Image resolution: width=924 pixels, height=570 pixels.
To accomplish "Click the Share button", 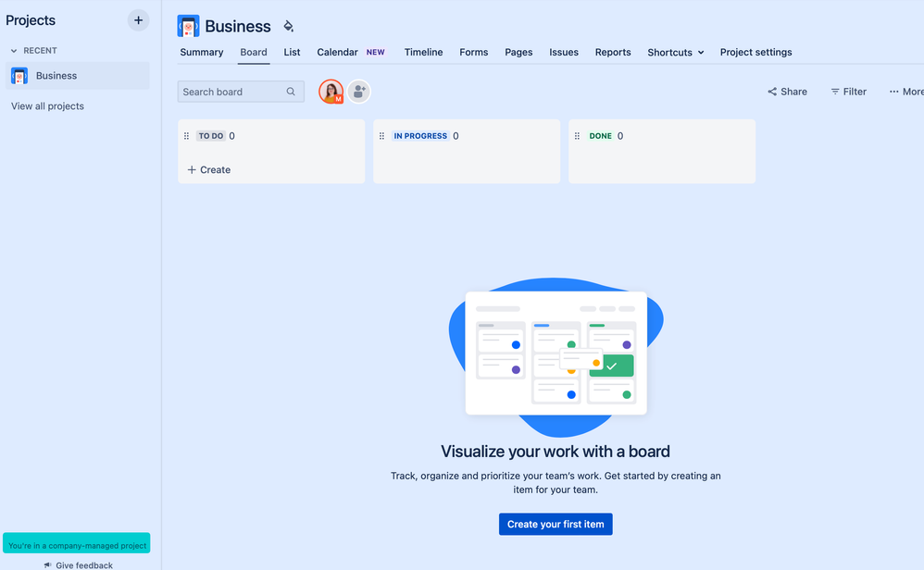I will [787, 92].
